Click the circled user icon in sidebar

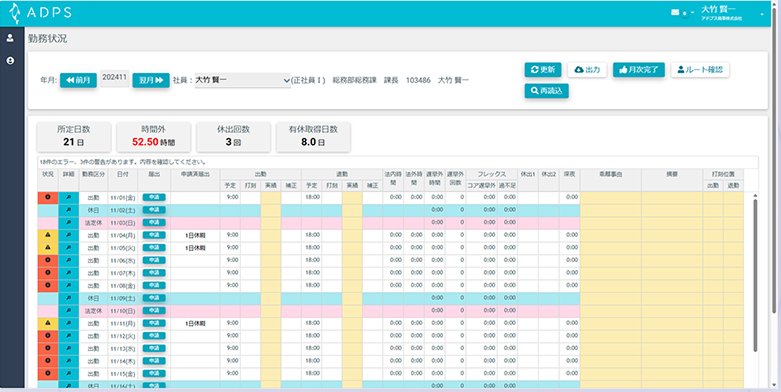point(10,61)
